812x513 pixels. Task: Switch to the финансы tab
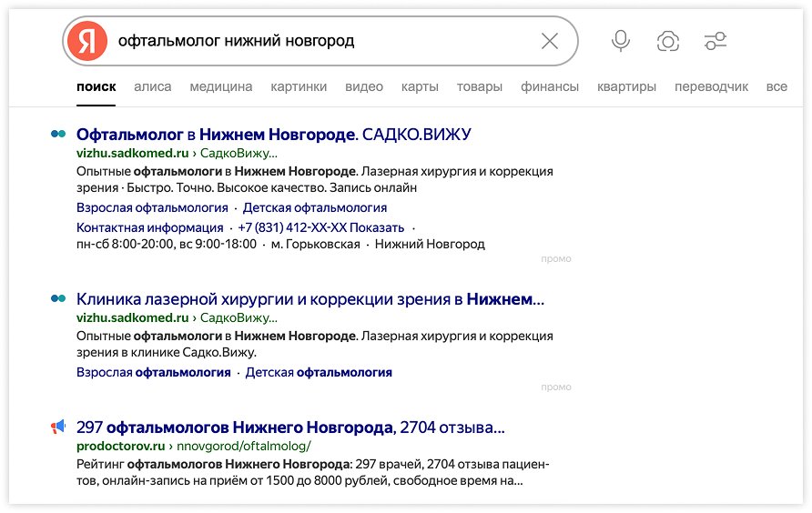click(550, 86)
